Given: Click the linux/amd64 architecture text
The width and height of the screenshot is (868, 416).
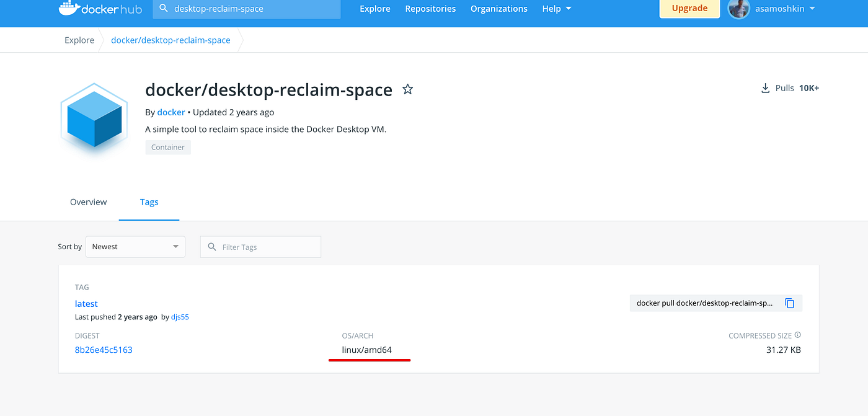Looking at the screenshot, I should [x=367, y=350].
